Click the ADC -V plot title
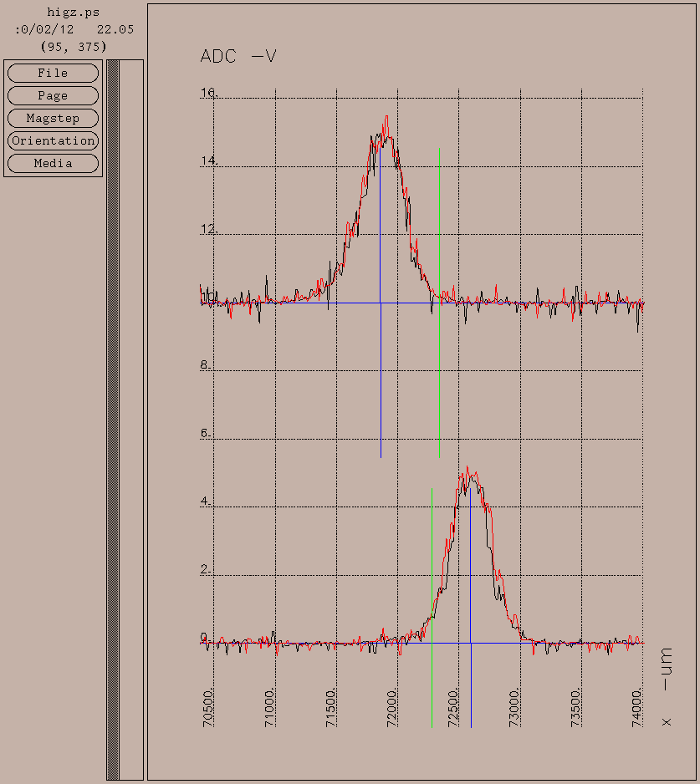This screenshot has width=700, height=784. click(238, 57)
